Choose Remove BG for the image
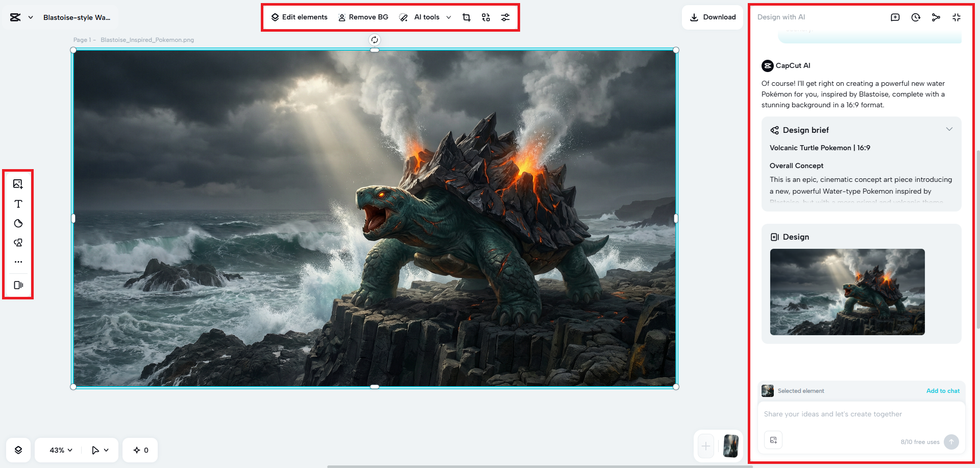Viewport: 980px width, 468px height. pyautogui.click(x=363, y=17)
